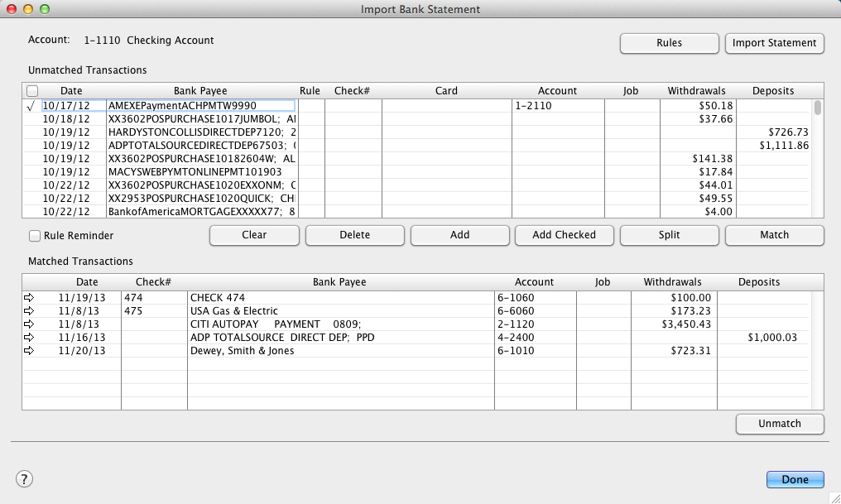Click the arrow icon for CITI AUTOPAY row

coord(30,324)
